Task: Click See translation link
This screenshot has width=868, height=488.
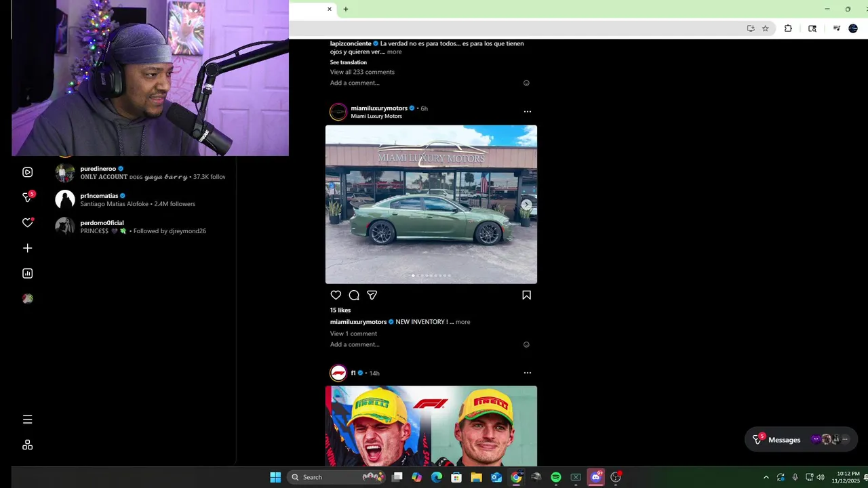Action: point(349,62)
